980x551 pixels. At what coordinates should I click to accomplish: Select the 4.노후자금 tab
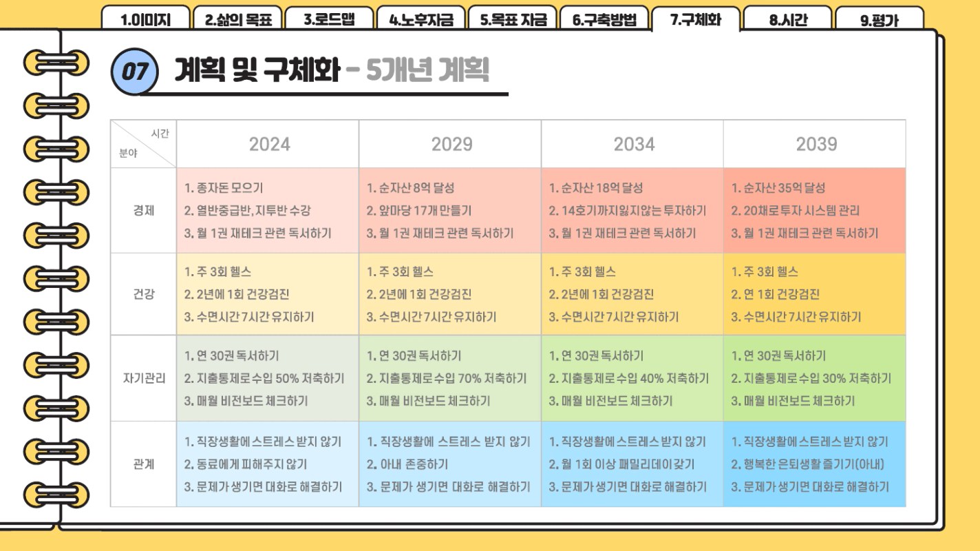pos(421,19)
